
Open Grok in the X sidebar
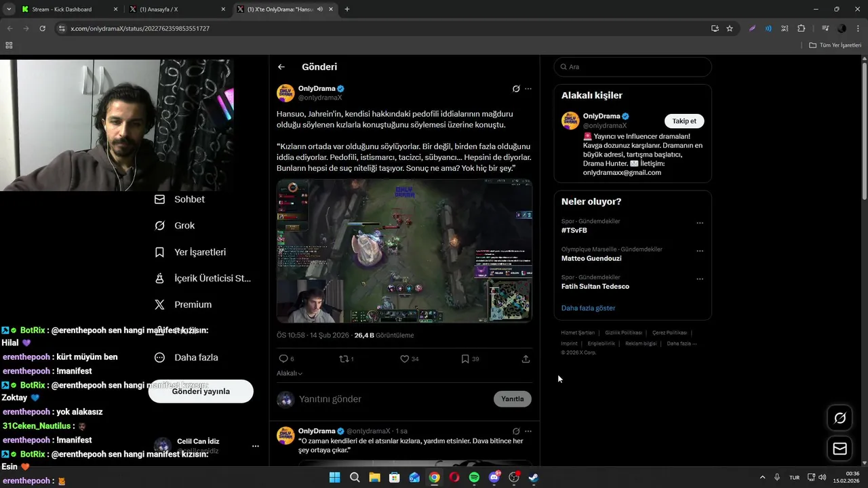175,226
